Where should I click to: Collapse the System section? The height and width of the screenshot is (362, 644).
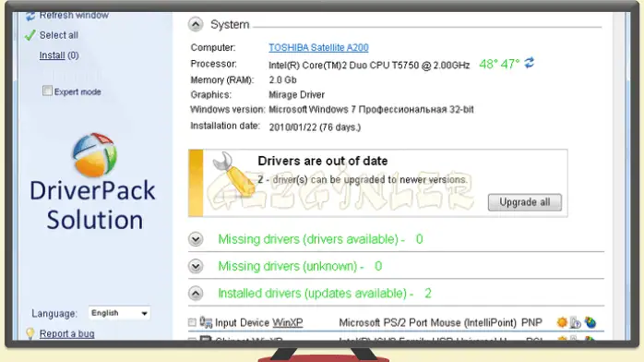click(196, 25)
